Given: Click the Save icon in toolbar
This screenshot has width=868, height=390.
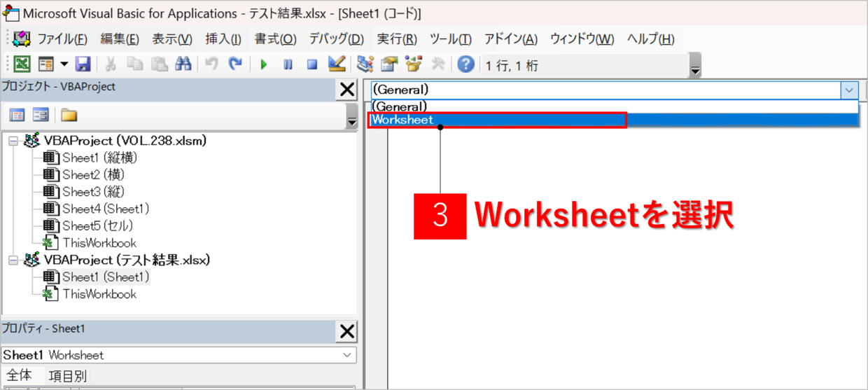Looking at the screenshot, I should click(83, 64).
